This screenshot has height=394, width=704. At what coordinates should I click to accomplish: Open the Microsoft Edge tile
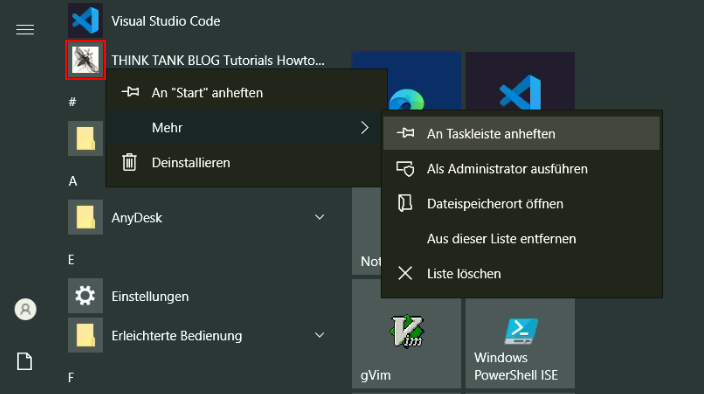[406, 81]
